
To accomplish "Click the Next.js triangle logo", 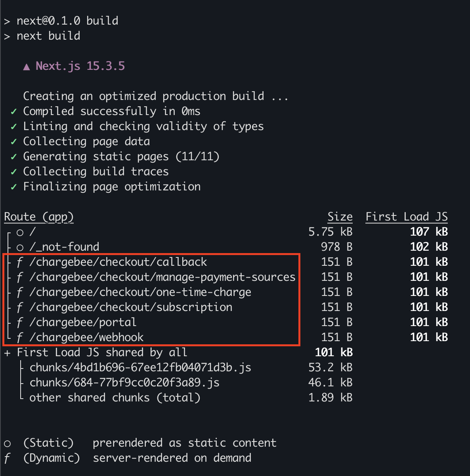I will [x=26, y=66].
